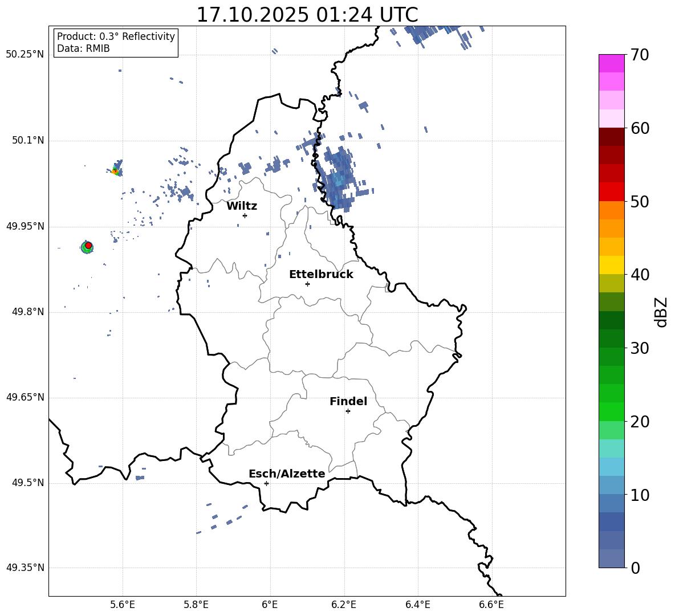Click the colorbar label '30'
Screen dimensions: 675x616
tap(640, 348)
